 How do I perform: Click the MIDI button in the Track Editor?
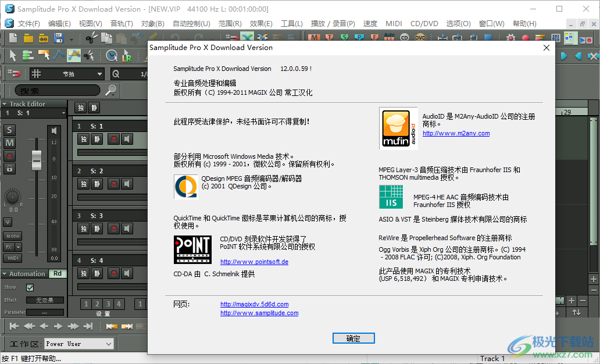click(x=13, y=258)
